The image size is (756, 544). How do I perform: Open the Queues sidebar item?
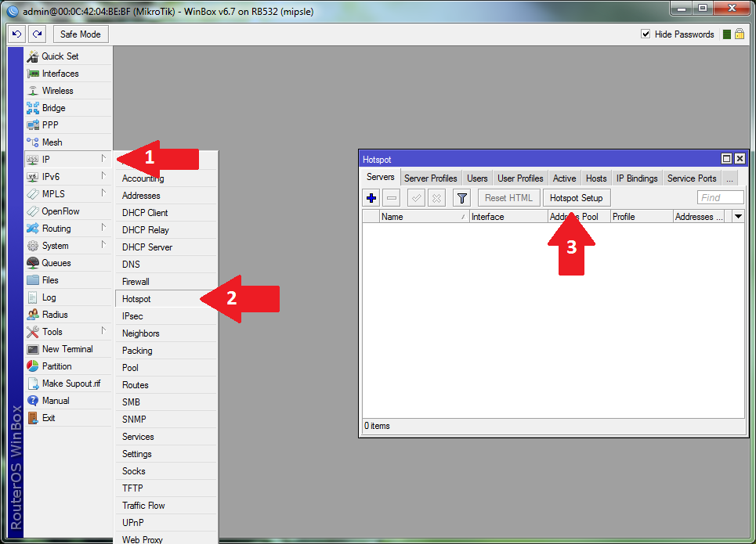[x=56, y=263]
